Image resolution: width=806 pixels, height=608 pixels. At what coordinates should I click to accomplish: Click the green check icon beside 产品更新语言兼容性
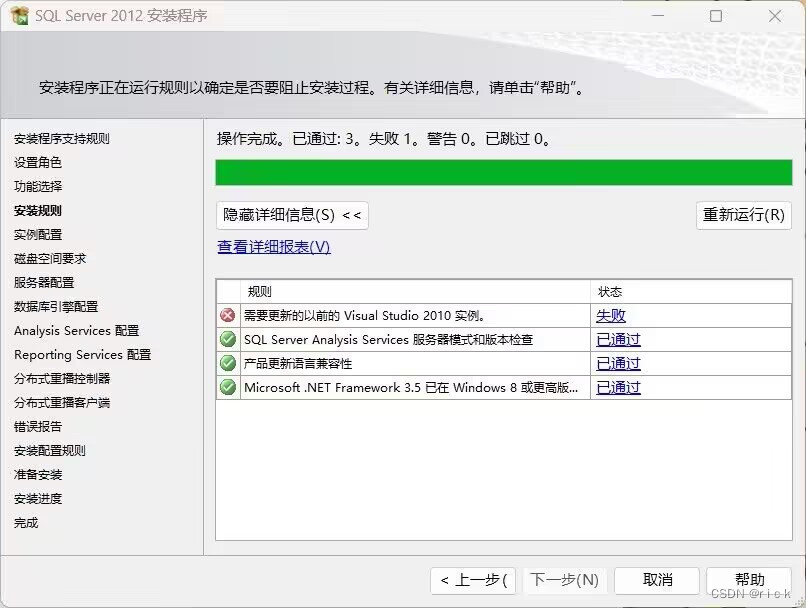228,364
